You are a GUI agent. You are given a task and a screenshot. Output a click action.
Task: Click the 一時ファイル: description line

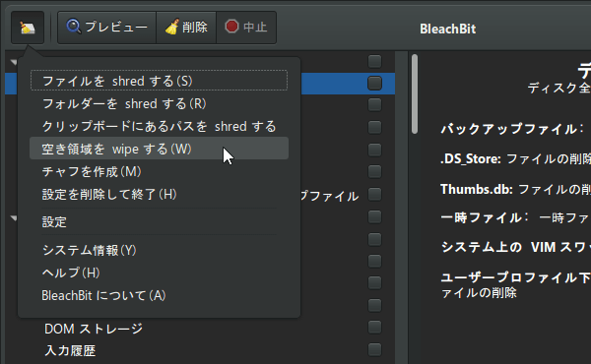click(x=515, y=217)
